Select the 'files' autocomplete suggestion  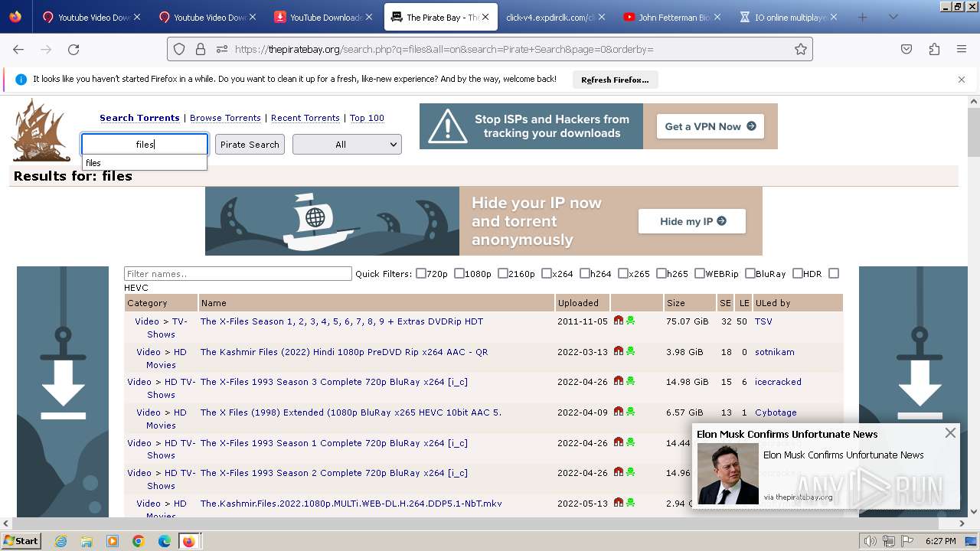click(145, 163)
